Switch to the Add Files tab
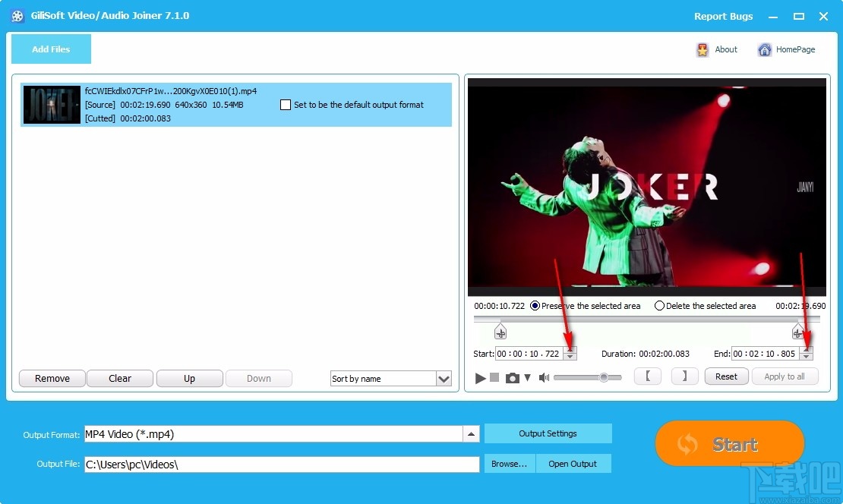Image resolution: width=843 pixels, height=504 pixels. coord(50,49)
